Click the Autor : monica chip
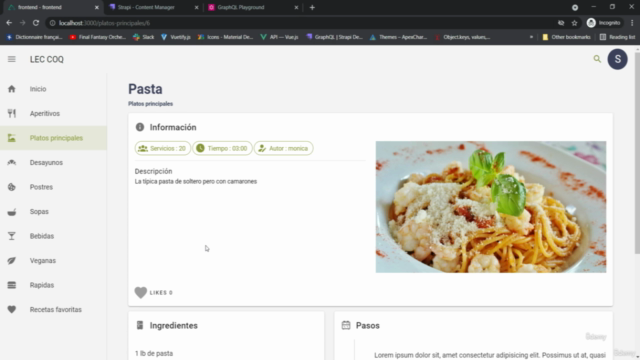The width and height of the screenshot is (640, 360). pyautogui.click(x=284, y=148)
